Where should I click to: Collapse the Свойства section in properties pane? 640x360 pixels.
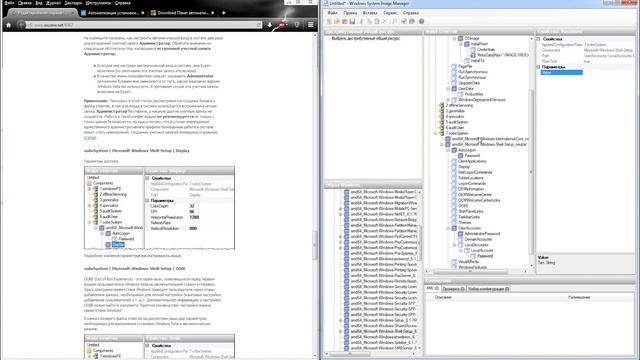pyautogui.click(x=538, y=39)
